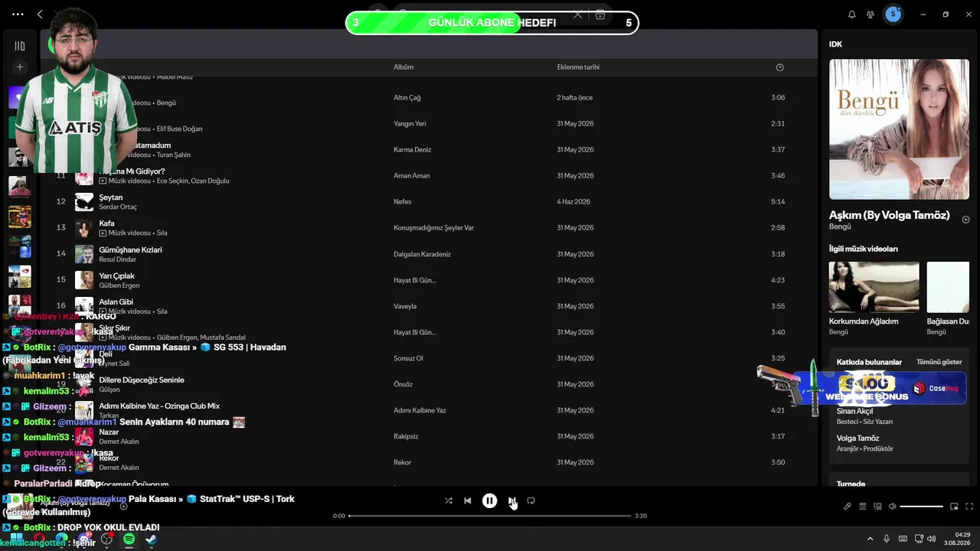The image size is (980, 551).
Task: Go back with the left arrow
Action: (x=40, y=15)
